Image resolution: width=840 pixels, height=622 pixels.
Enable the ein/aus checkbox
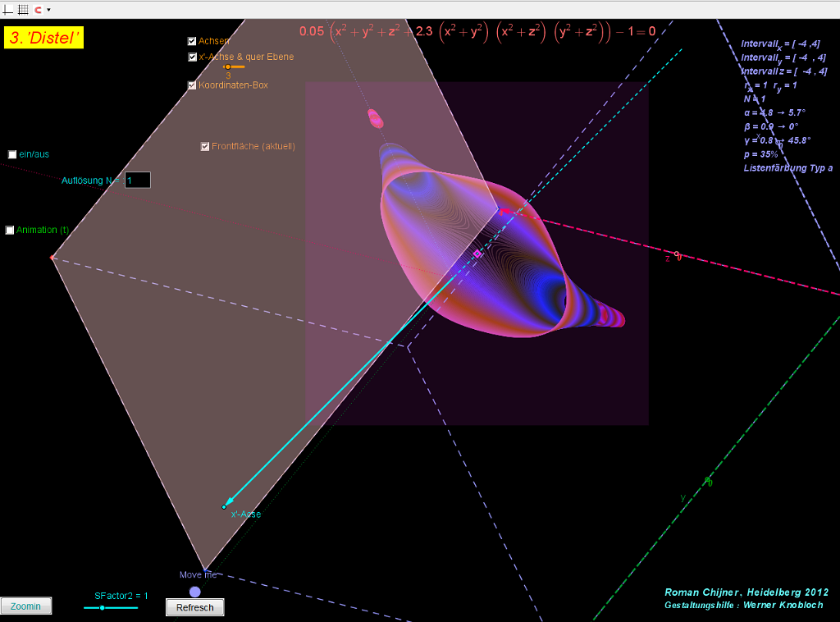[12, 154]
